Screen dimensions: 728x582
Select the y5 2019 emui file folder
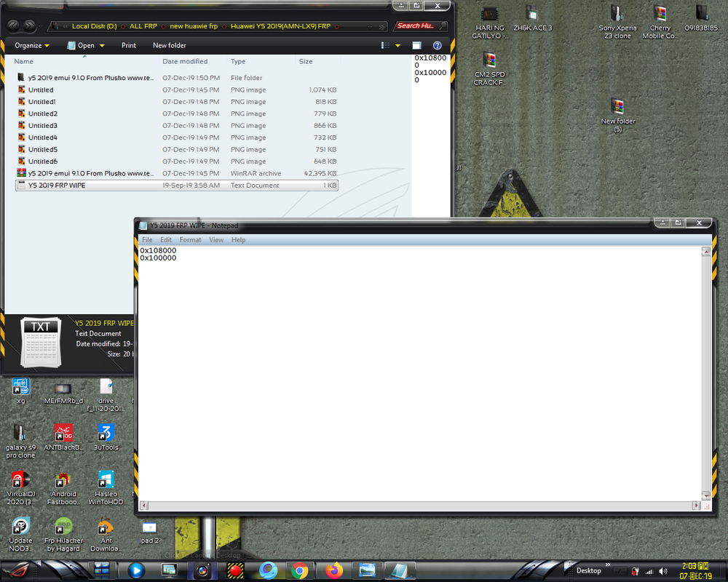(176, 78)
